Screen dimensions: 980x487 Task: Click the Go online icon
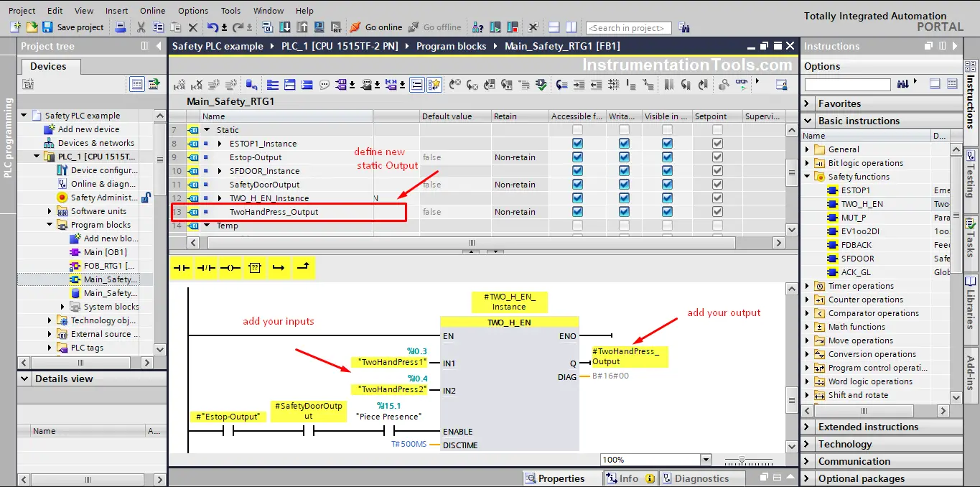pyautogui.click(x=355, y=27)
